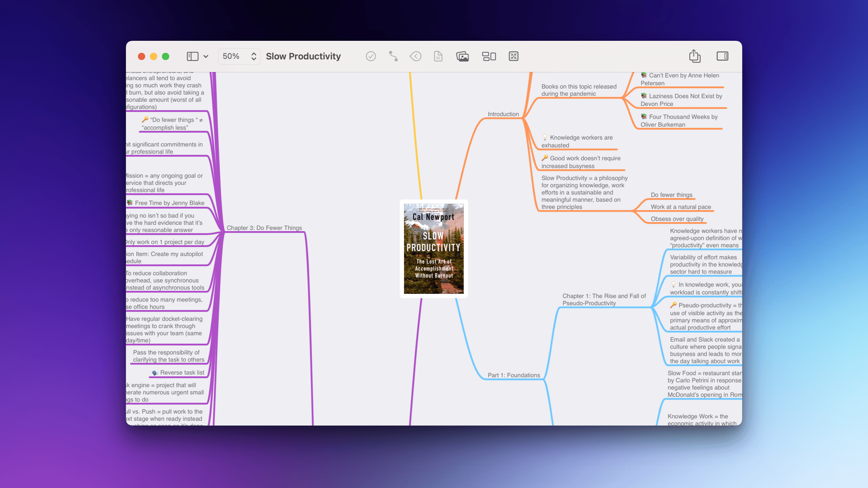868x488 pixels.
Task: Select the "use office hours" meetings node
Action: [164, 303]
